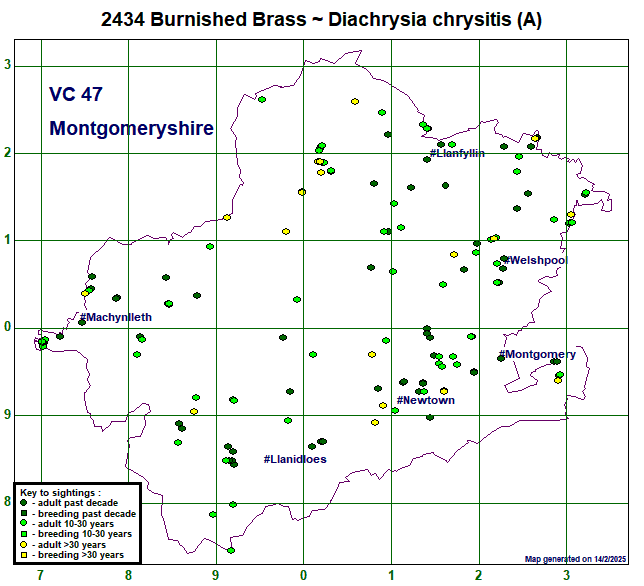This screenshot has height=586, width=644.
Task: Click light green square icon in legend
Action: pos(24,534)
